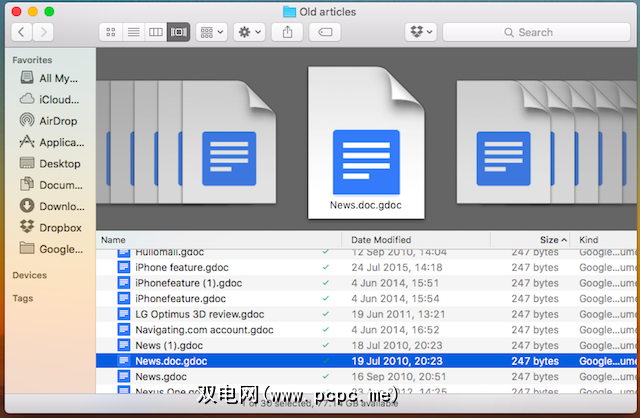Select Navigating.com account.gdoc file

point(366,330)
